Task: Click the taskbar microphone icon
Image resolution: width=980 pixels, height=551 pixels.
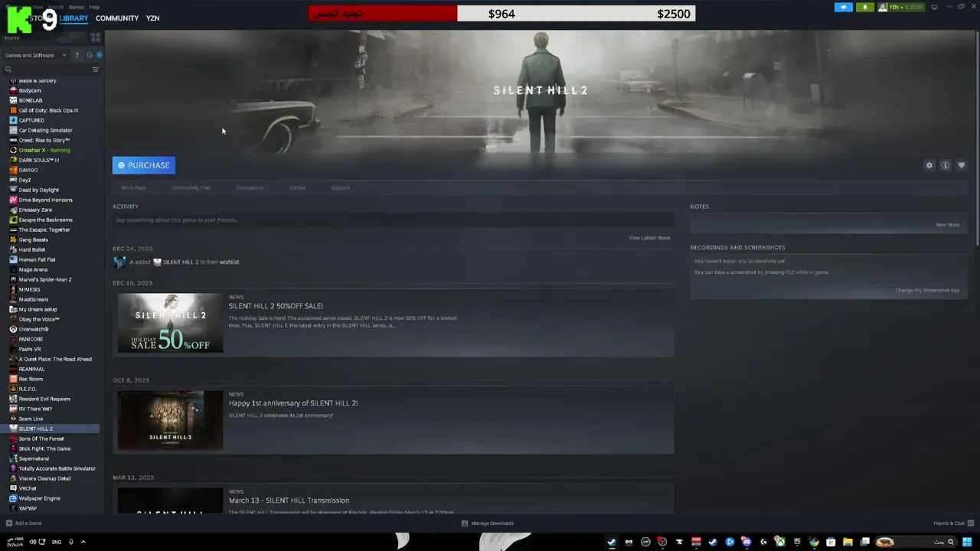Action: click(71, 542)
